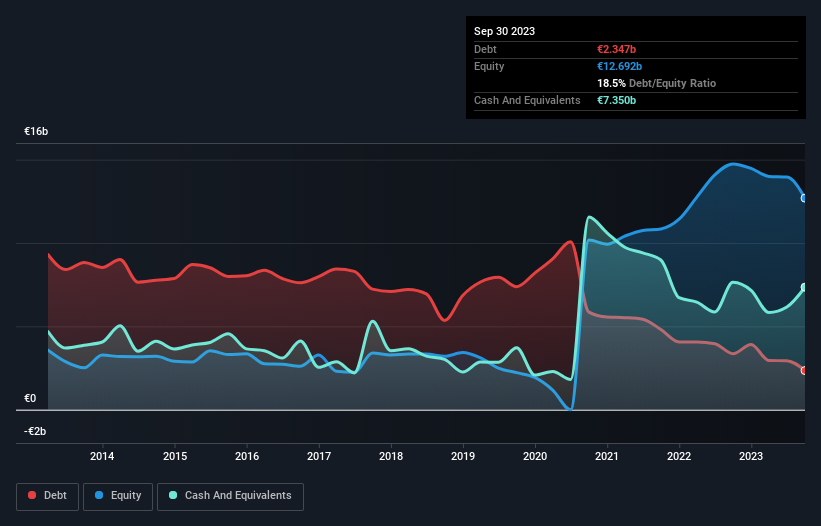Click the -€2b y-axis label
Screen dimensions: 821x526
coord(35,431)
